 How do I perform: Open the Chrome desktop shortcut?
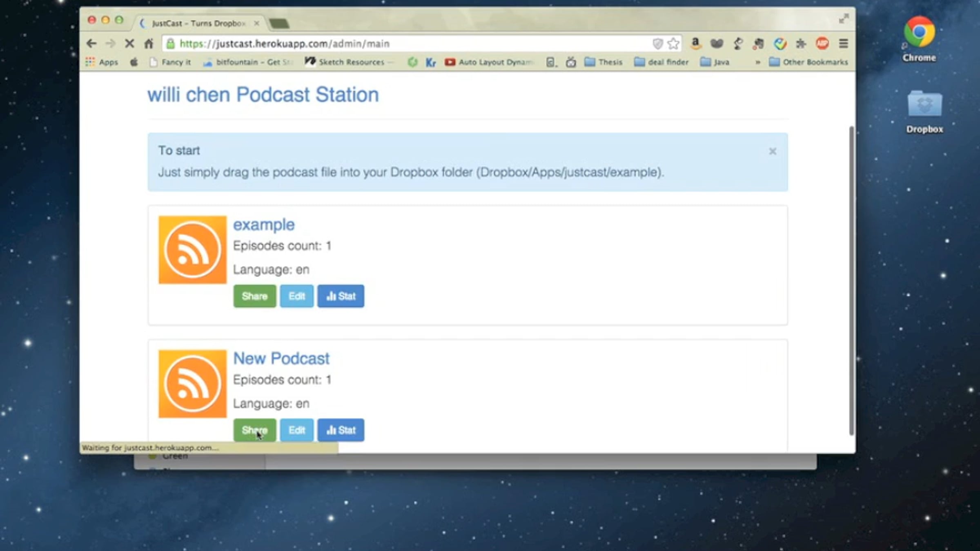click(x=919, y=39)
